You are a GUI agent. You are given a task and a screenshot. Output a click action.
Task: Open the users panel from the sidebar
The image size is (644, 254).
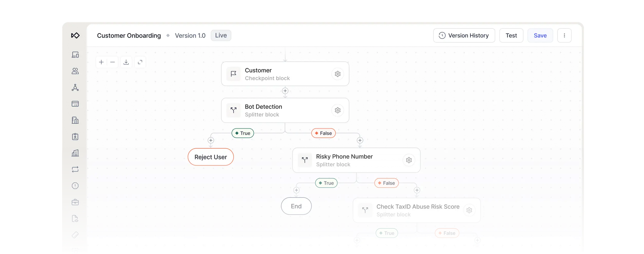coord(75,71)
